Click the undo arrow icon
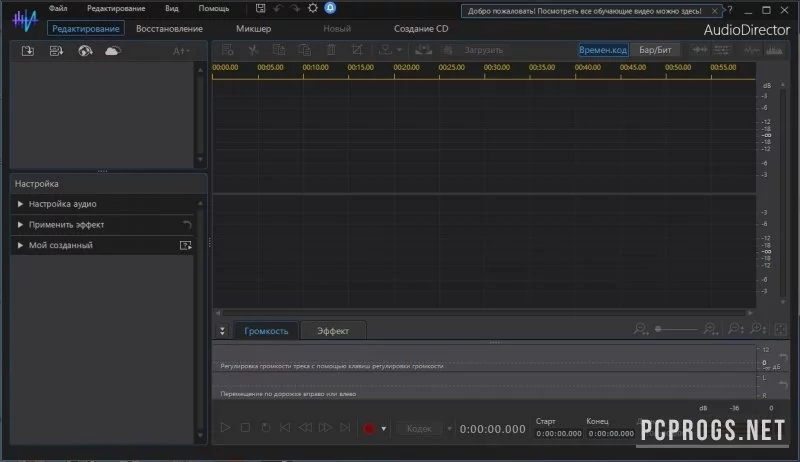The image size is (800, 462). [x=278, y=8]
